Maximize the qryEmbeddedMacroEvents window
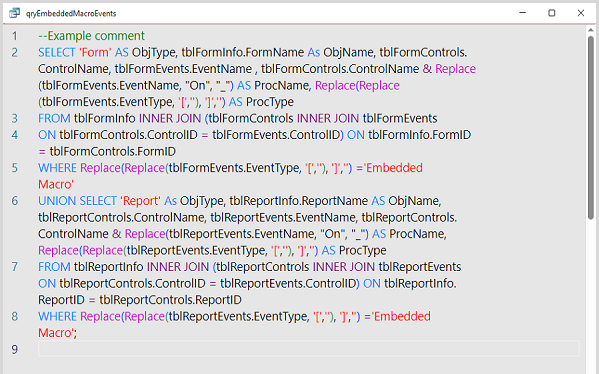This screenshot has width=599, height=374. click(552, 13)
